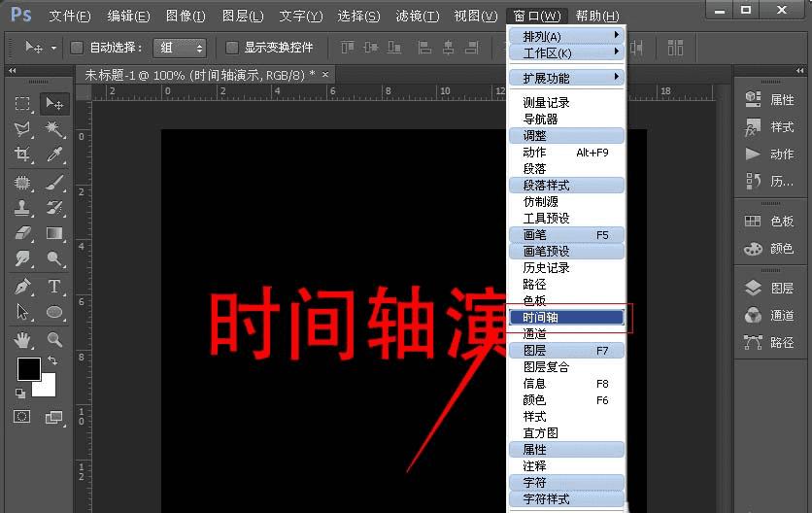Choose 导航器 from the Window menu

(x=566, y=119)
